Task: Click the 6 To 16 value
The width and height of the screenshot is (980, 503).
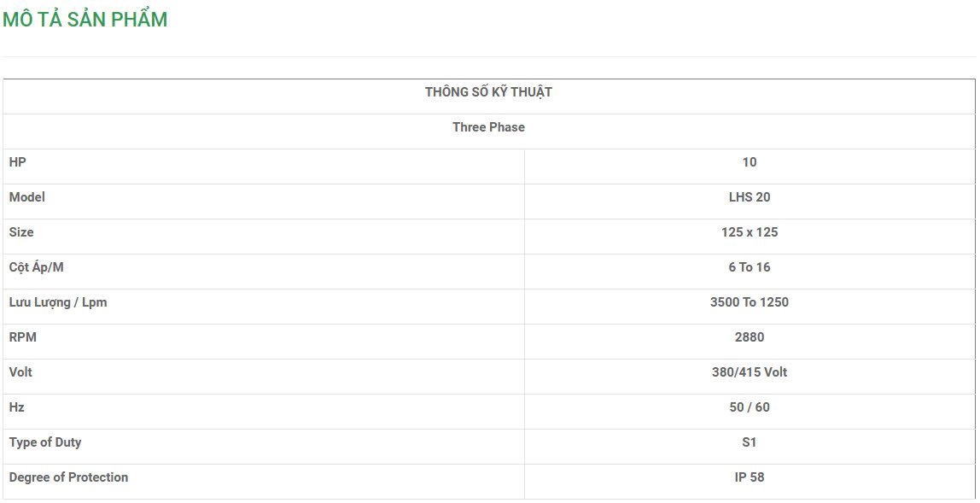Action: (750, 267)
